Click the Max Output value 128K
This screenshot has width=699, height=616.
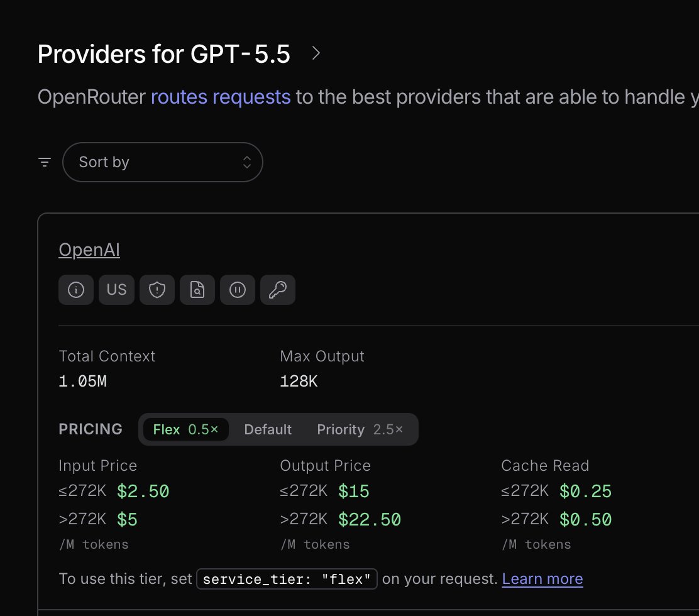click(x=298, y=381)
